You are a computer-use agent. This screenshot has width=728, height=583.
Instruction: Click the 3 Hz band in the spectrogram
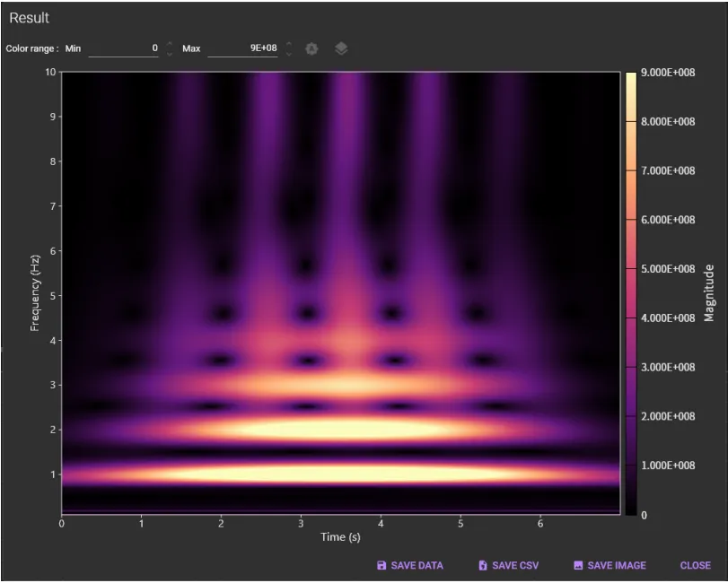click(x=341, y=386)
